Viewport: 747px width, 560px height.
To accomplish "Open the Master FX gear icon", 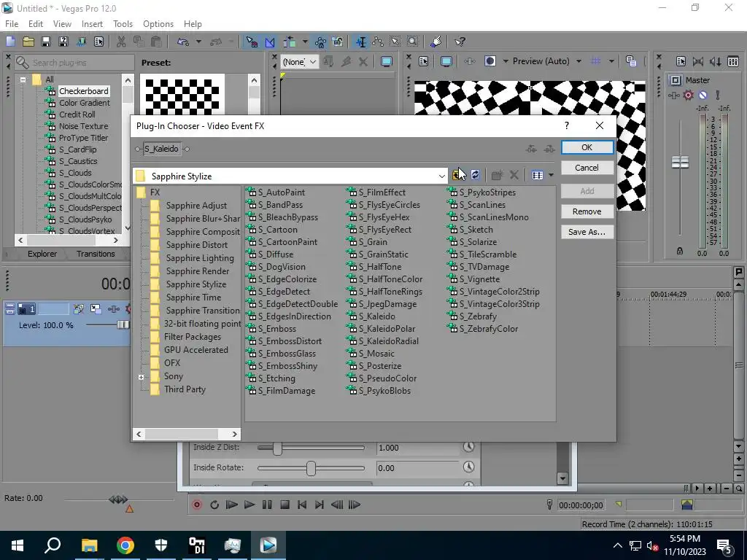I will click(688, 96).
